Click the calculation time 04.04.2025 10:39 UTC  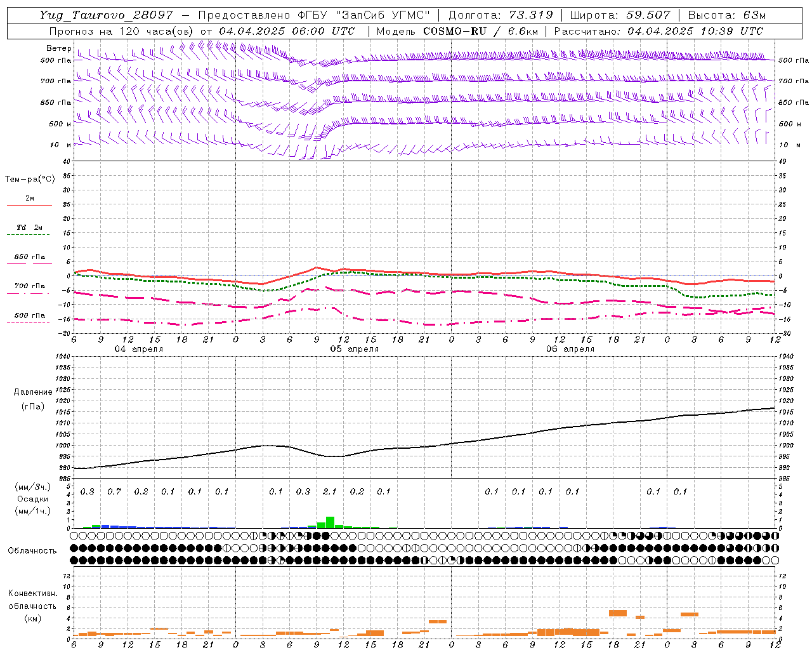(695, 31)
